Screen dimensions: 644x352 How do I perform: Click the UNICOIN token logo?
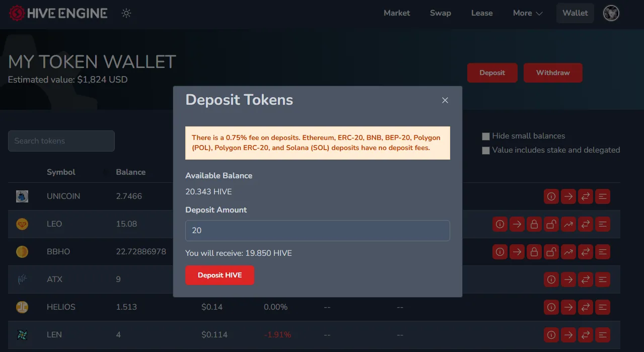(x=22, y=196)
